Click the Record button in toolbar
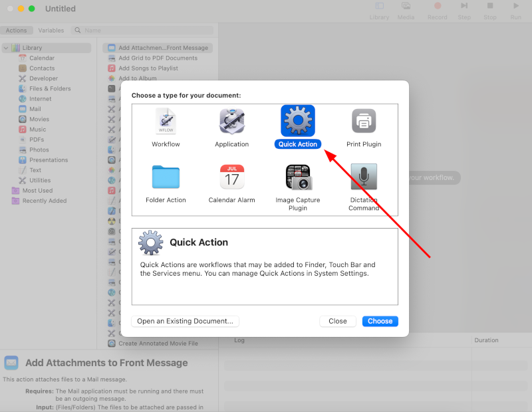Image resolution: width=532 pixels, height=412 pixels. click(x=437, y=10)
